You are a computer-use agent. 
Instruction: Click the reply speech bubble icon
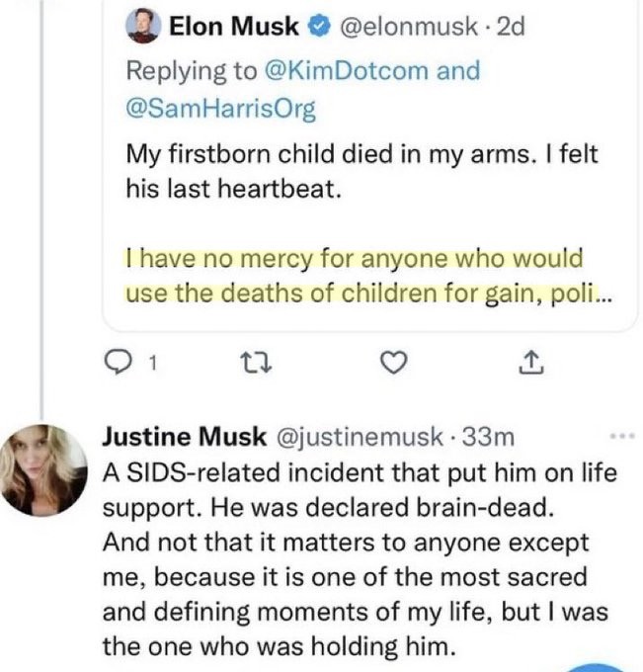click(119, 366)
